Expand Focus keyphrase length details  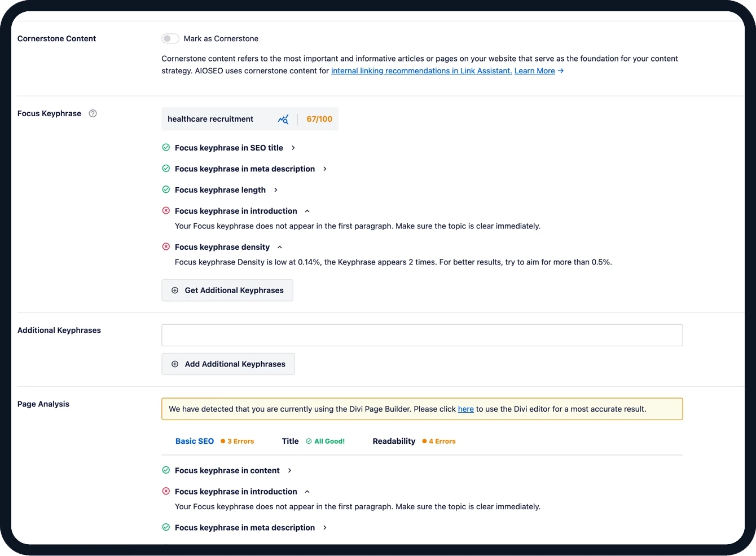276,190
